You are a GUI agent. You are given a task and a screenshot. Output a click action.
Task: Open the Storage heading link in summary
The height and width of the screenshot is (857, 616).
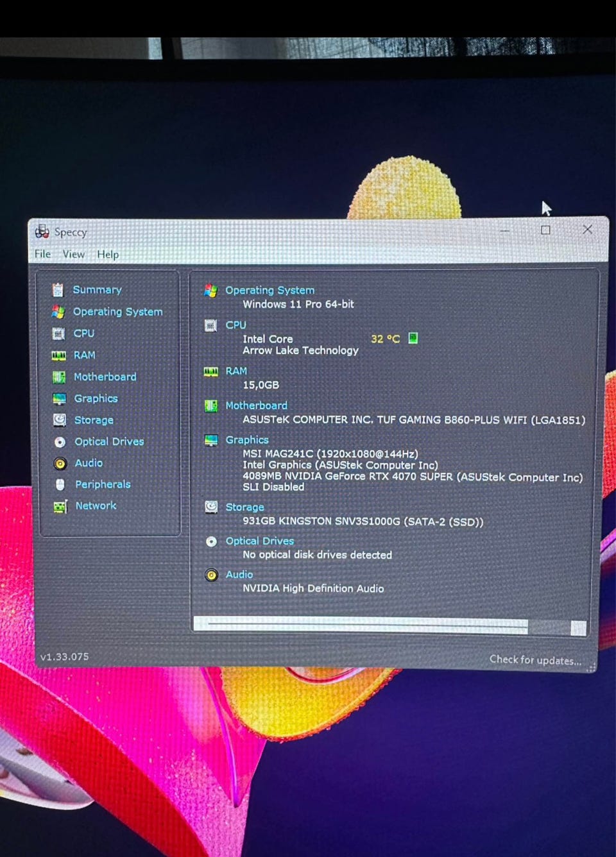click(244, 507)
